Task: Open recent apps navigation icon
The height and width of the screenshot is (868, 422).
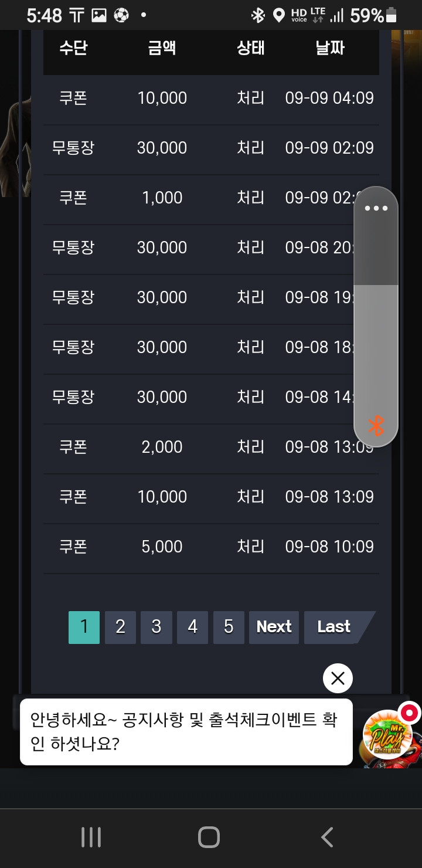Action: point(91,837)
